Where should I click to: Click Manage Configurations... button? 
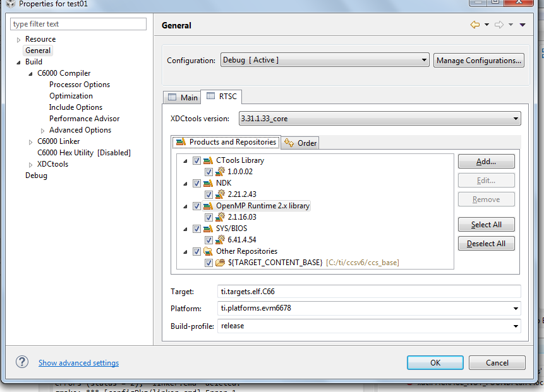479,61
